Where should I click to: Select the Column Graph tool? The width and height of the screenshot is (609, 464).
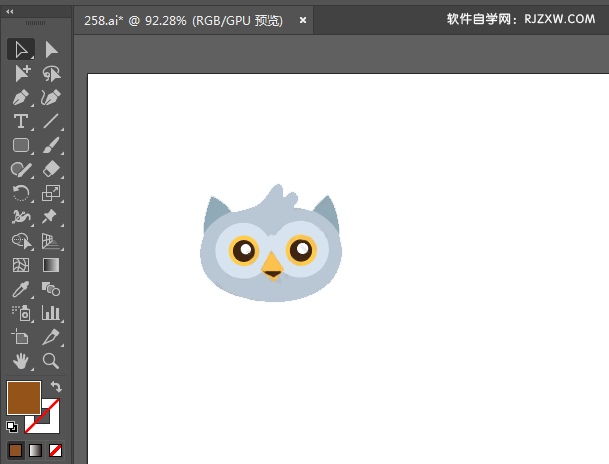coord(51,313)
